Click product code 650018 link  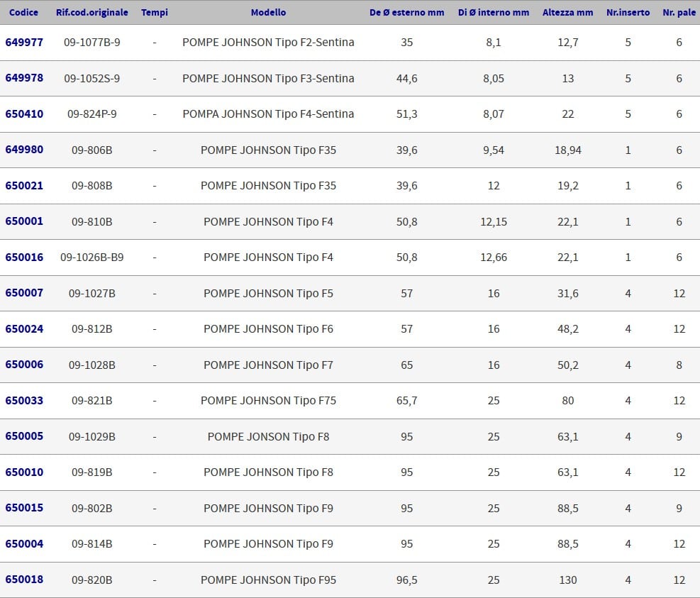click(24, 580)
